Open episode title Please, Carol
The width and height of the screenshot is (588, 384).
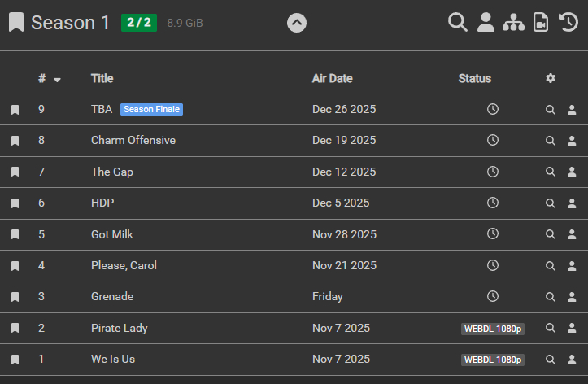(x=124, y=265)
